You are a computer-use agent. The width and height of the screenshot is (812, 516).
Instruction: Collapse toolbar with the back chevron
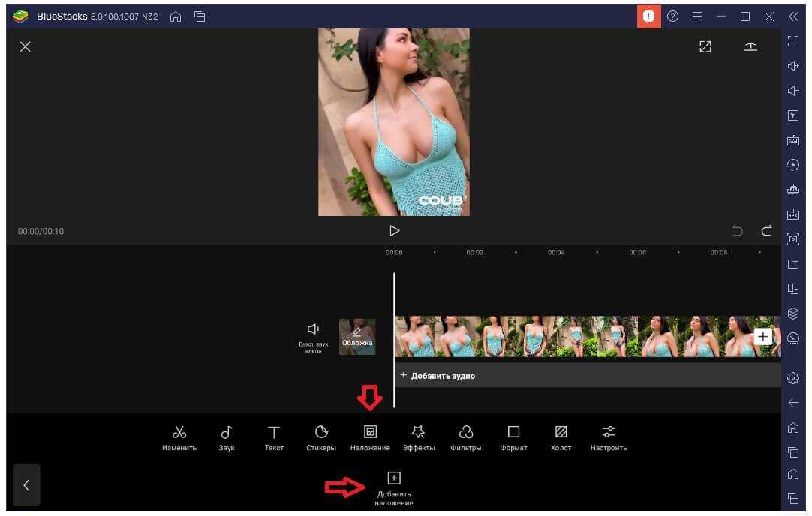coord(26,485)
